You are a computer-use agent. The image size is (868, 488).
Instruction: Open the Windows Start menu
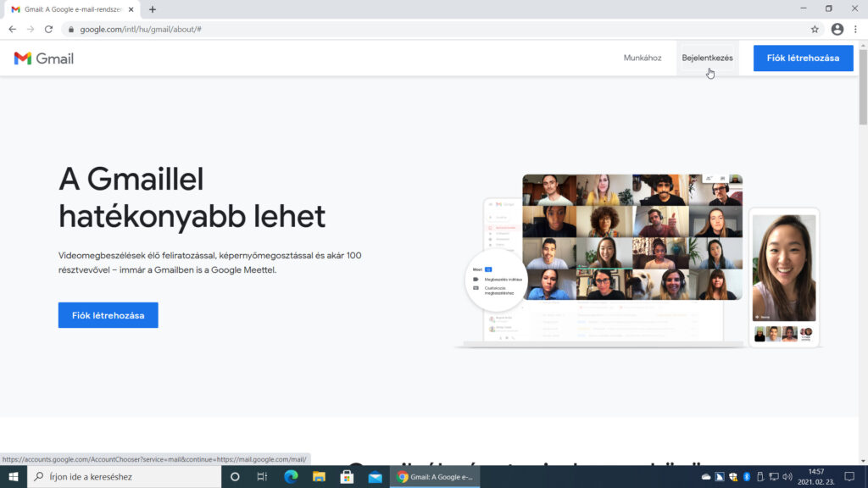click(x=14, y=476)
